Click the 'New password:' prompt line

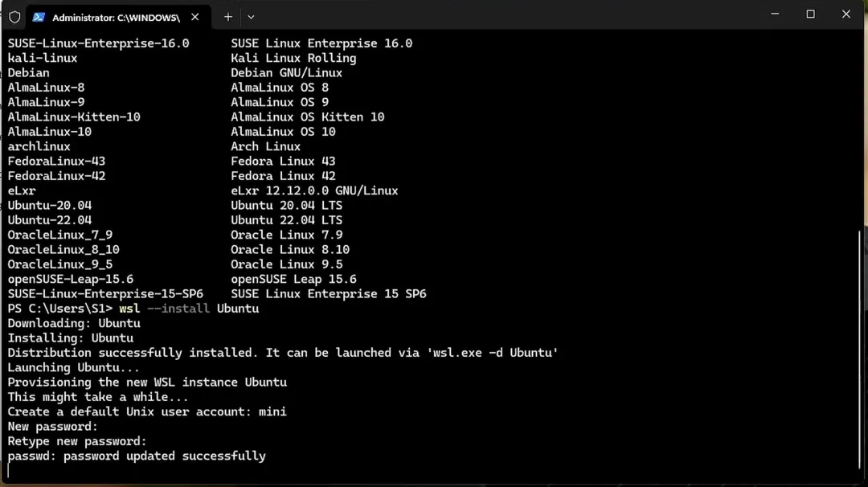[52, 427]
